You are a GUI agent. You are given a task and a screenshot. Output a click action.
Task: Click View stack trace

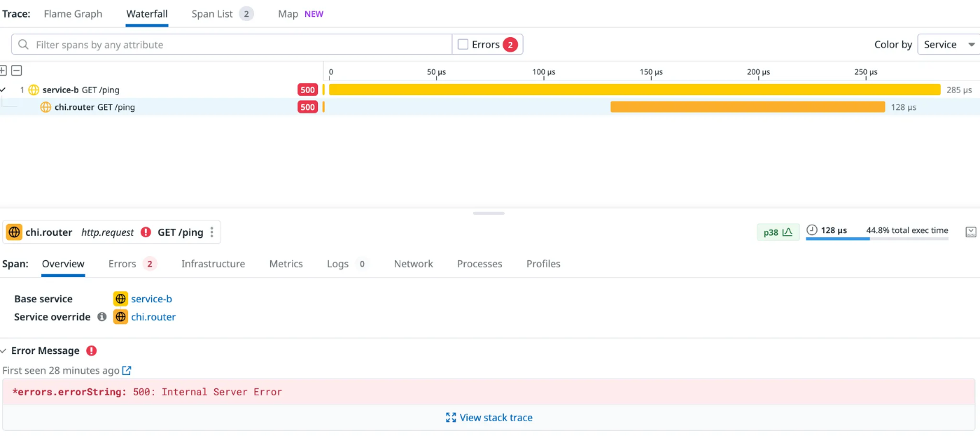(489, 418)
